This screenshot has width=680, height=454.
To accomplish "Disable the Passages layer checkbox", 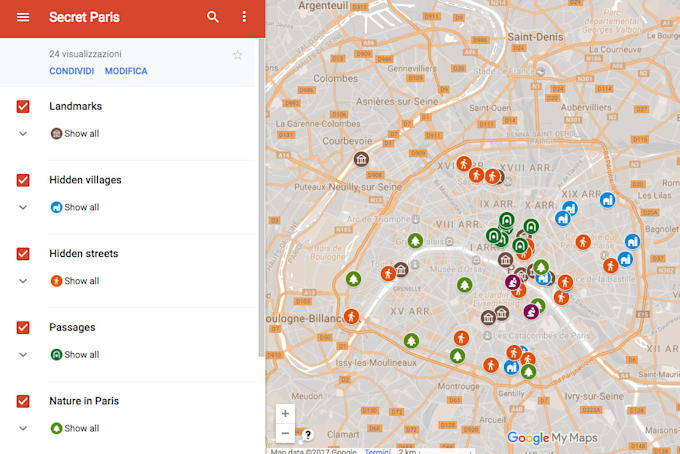I will tap(23, 327).
